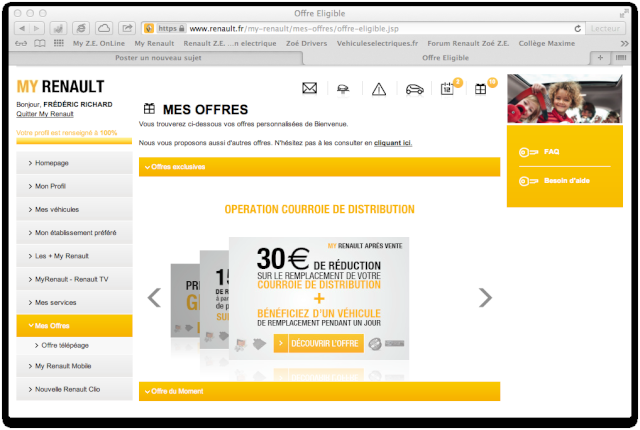Select the Offre Eligible tab
Image resolution: width=640 pixels, height=430 pixels.
445,58
